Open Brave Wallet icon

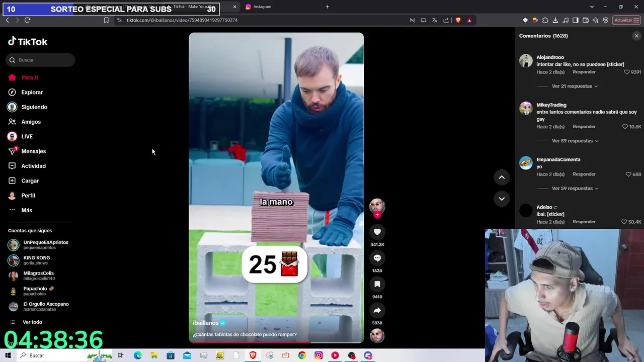coord(586,20)
